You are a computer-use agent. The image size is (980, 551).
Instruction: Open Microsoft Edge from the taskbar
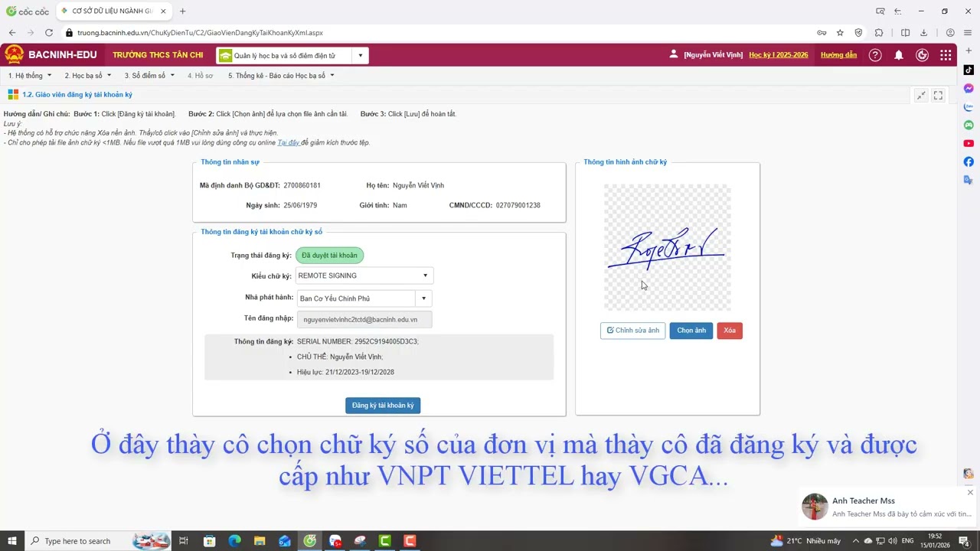pos(235,541)
